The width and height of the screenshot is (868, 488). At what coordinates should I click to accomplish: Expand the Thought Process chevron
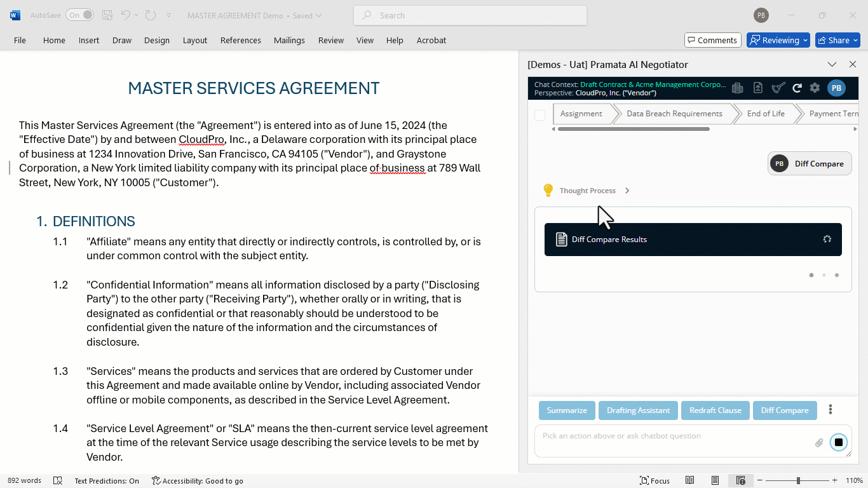click(x=627, y=191)
